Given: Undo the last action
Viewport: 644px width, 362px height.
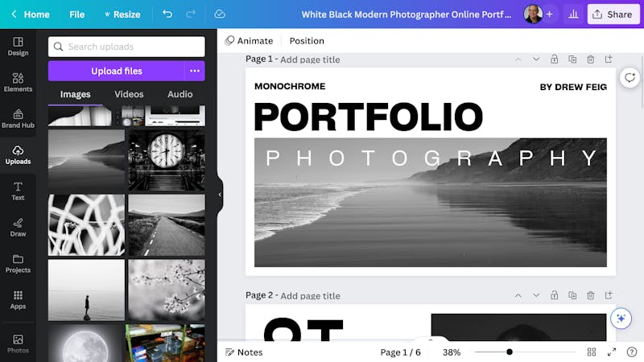Looking at the screenshot, I should point(167,14).
